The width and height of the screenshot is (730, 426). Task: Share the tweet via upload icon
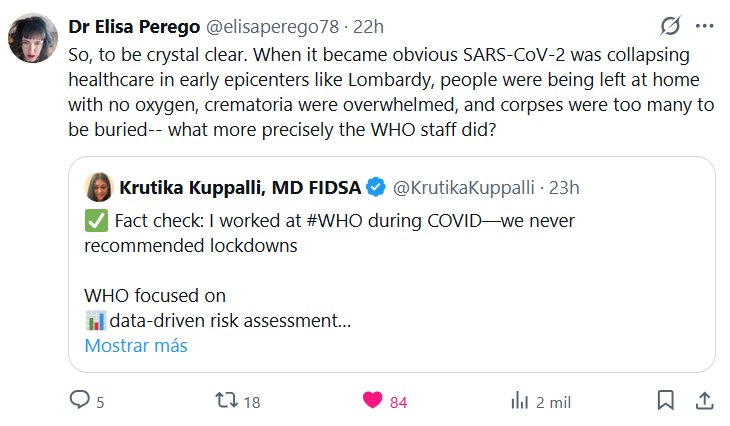tap(704, 401)
